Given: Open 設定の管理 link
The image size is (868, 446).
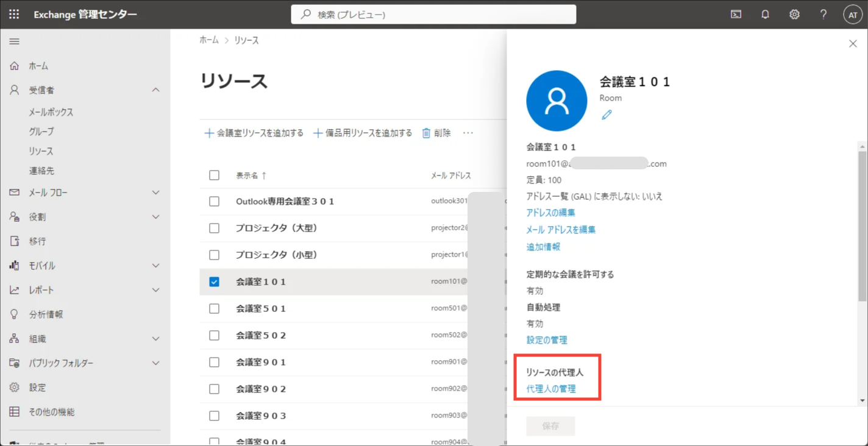Looking at the screenshot, I should tap(547, 340).
